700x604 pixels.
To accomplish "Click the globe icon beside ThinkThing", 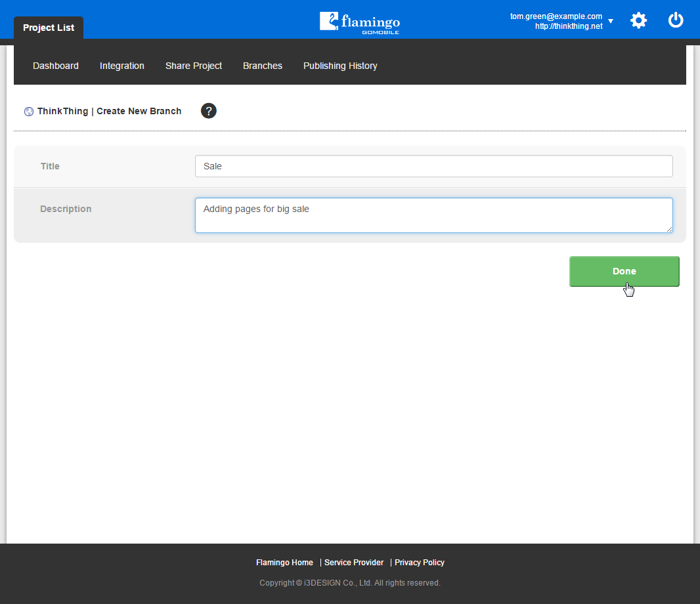I will (x=29, y=112).
